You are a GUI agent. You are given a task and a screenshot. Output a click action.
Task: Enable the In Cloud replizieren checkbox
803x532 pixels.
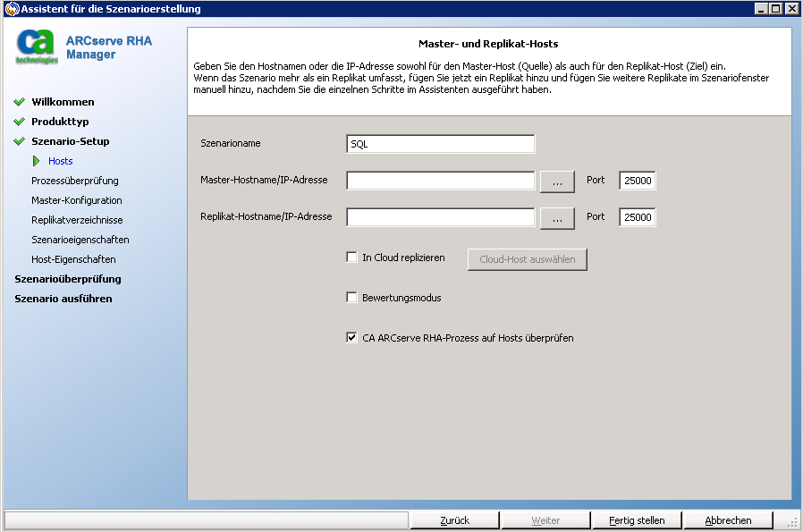pyautogui.click(x=351, y=257)
